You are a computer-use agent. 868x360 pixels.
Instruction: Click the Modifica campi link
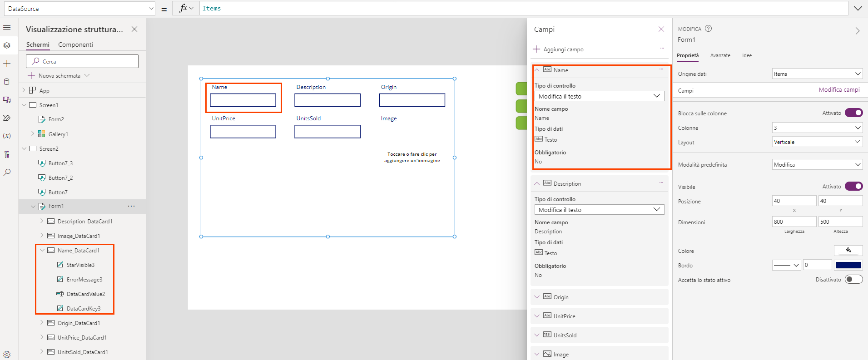[839, 89]
